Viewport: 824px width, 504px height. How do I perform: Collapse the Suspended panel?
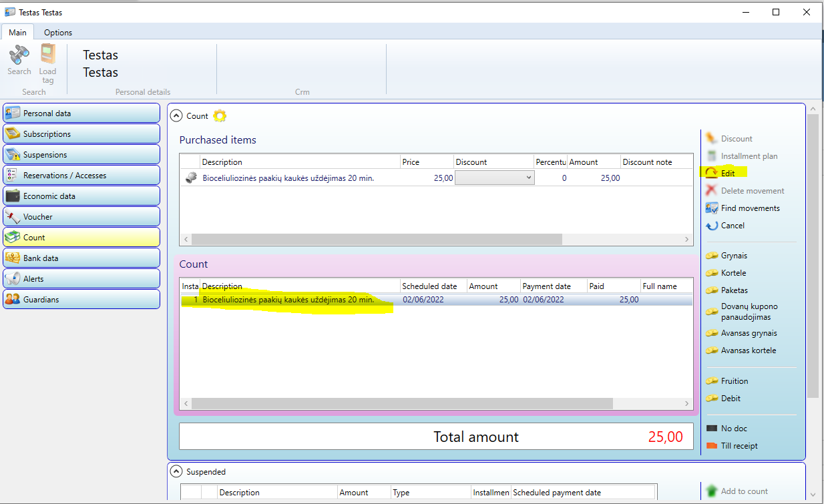point(176,471)
